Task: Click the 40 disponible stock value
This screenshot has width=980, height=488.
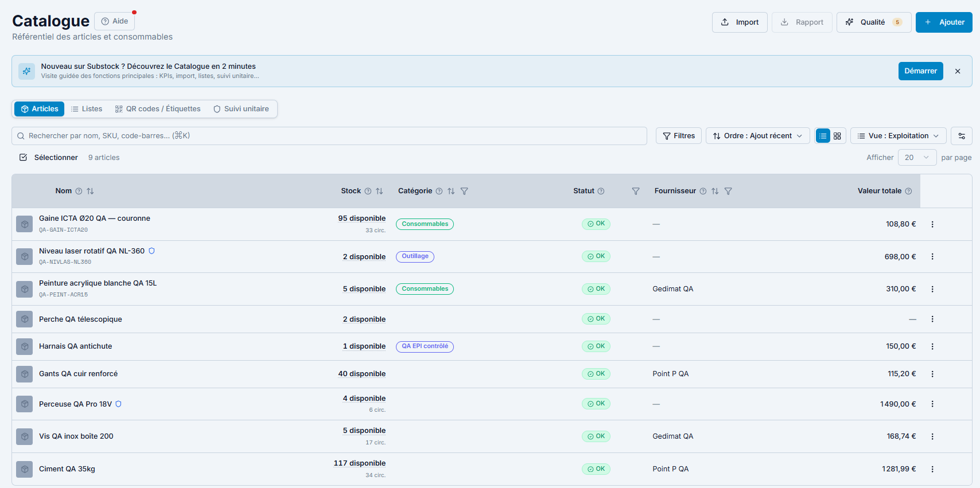Action: click(362, 374)
